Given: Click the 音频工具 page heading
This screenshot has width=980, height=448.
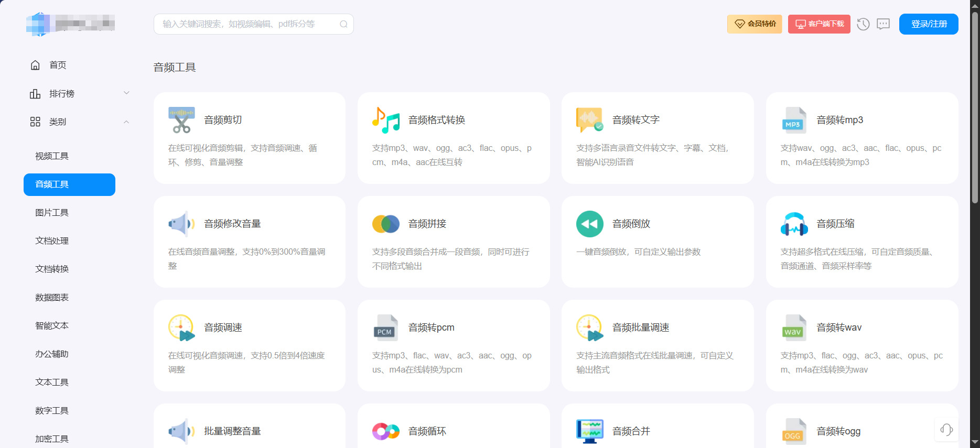Looking at the screenshot, I should [x=175, y=68].
